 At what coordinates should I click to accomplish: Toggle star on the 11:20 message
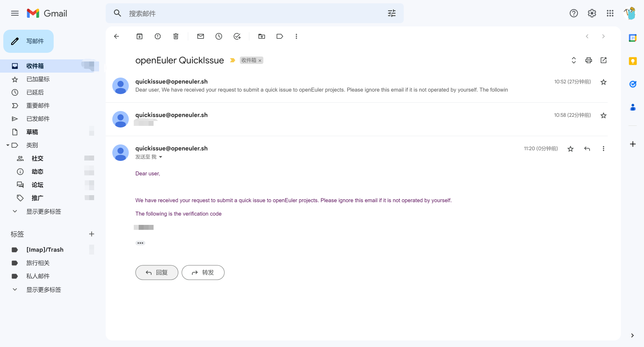[x=571, y=149]
